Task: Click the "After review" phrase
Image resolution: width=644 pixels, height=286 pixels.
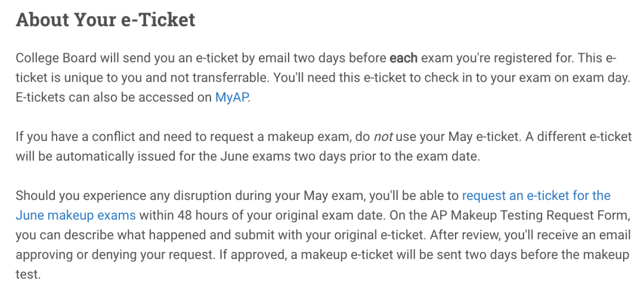Action: coord(466,235)
